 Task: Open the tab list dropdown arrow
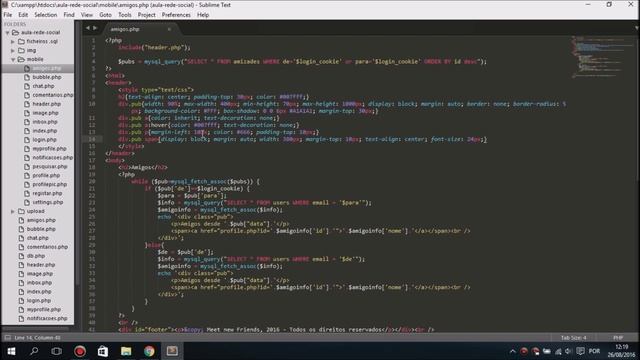637,28
